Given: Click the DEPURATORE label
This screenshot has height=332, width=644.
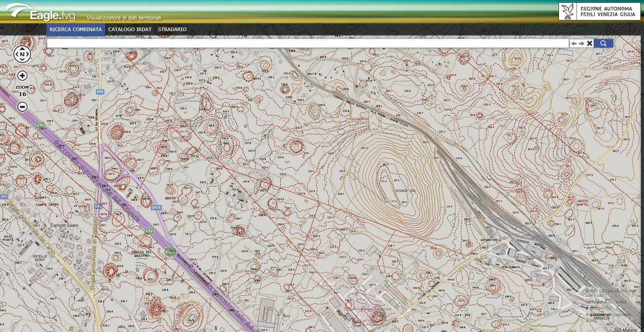Looking at the screenshot, I should point(490,240).
